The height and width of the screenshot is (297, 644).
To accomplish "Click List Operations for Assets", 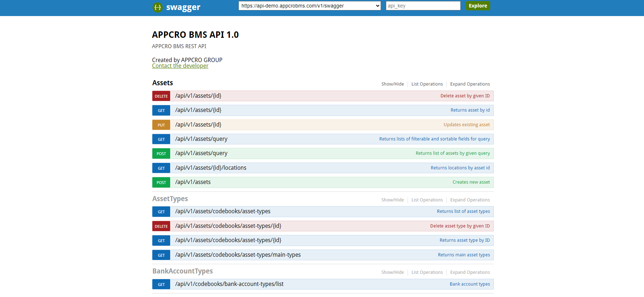I will click(427, 84).
